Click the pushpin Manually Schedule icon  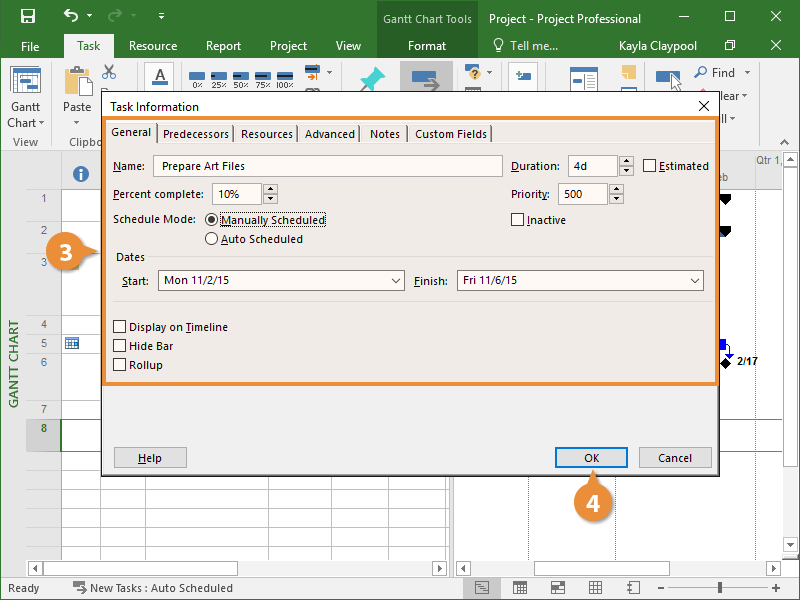coord(372,81)
